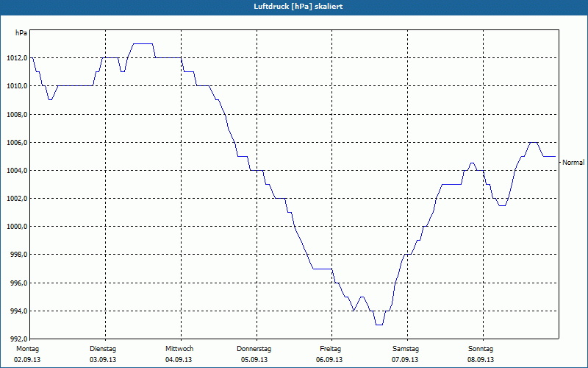Click the 1002,0 axis value
Screen dimensions: 588x368
(17, 198)
